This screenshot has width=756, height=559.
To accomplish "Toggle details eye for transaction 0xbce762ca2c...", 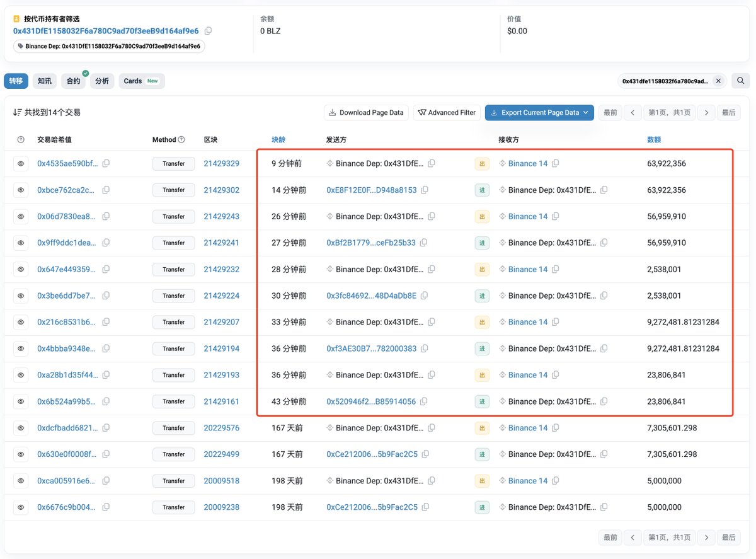I will click(x=21, y=190).
